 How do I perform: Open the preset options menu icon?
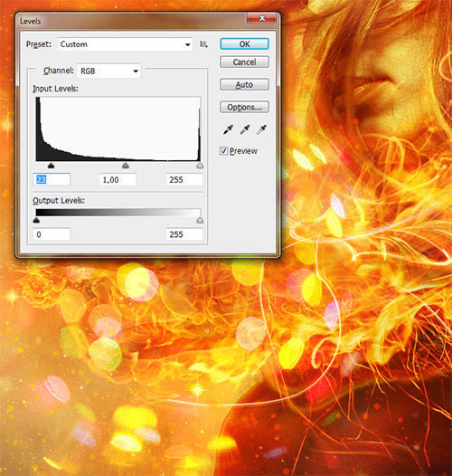[x=203, y=44]
